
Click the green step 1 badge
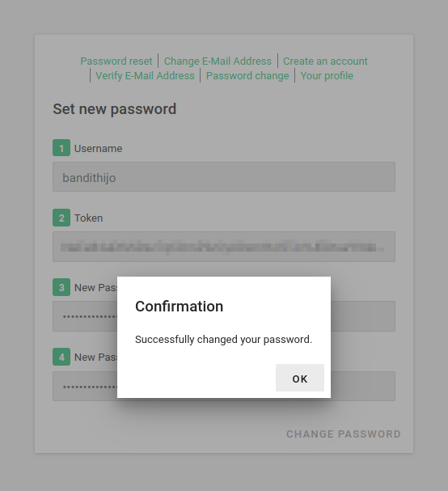(61, 148)
